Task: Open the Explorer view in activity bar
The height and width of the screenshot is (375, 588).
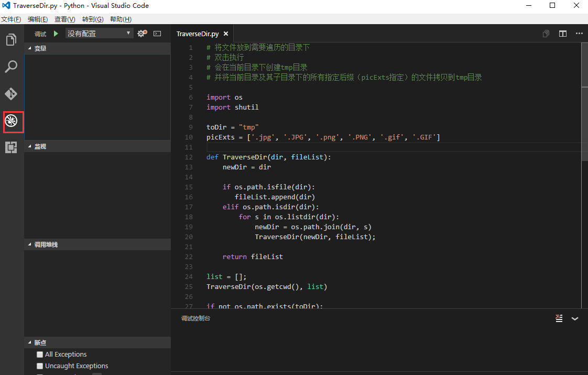Action: (11, 39)
